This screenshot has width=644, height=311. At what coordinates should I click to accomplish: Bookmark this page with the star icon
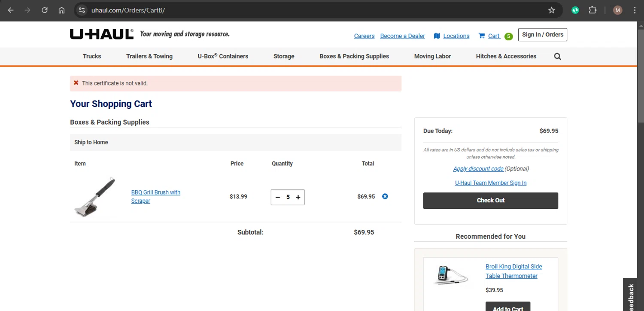pyautogui.click(x=552, y=10)
